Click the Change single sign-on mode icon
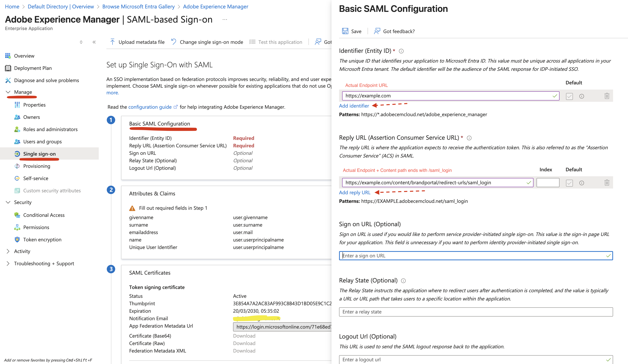 point(174,42)
